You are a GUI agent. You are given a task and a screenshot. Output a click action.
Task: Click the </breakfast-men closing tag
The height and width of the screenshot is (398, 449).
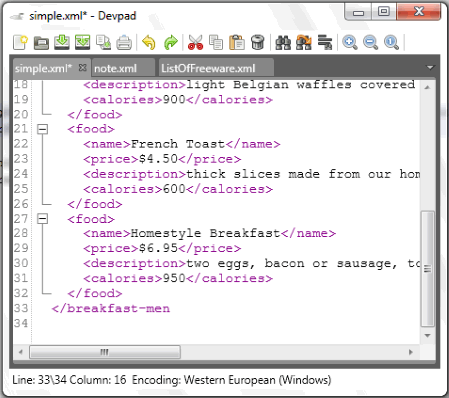111,308
